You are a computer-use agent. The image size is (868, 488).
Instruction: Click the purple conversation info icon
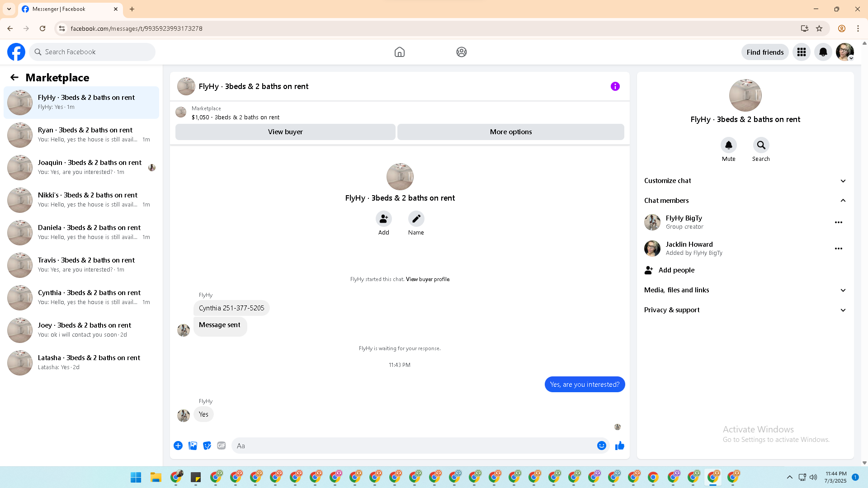(x=615, y=86)
